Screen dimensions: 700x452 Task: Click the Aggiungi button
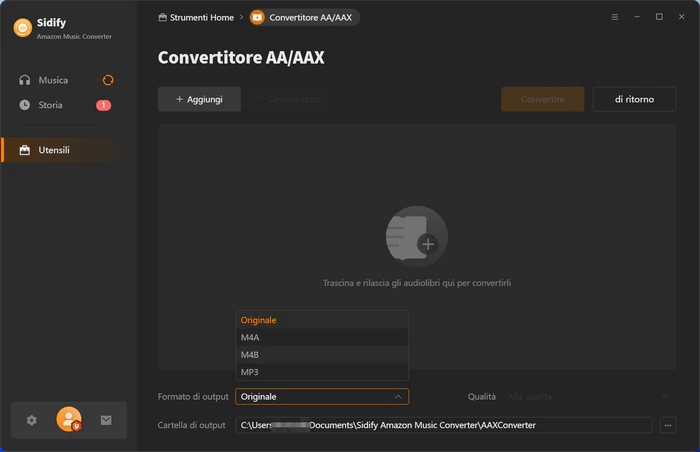click(199, 99)
